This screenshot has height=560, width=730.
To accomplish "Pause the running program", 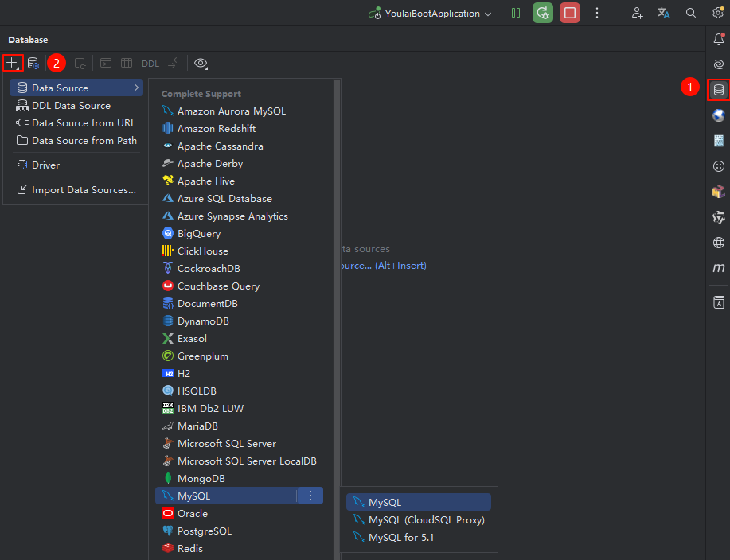I will click(516, 13).
